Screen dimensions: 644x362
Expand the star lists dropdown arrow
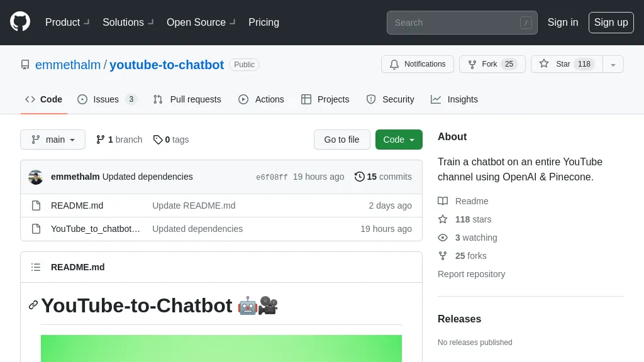click(613, 64)
